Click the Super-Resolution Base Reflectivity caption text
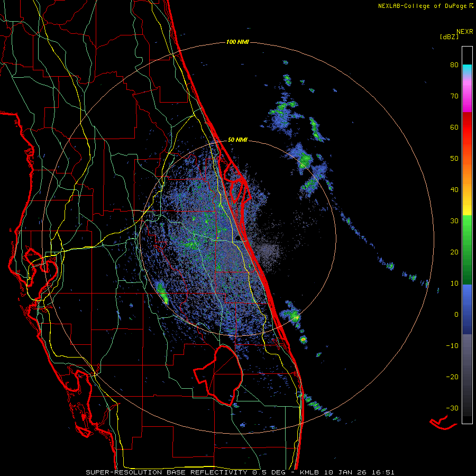476x476 pixels. click(241, 472)
